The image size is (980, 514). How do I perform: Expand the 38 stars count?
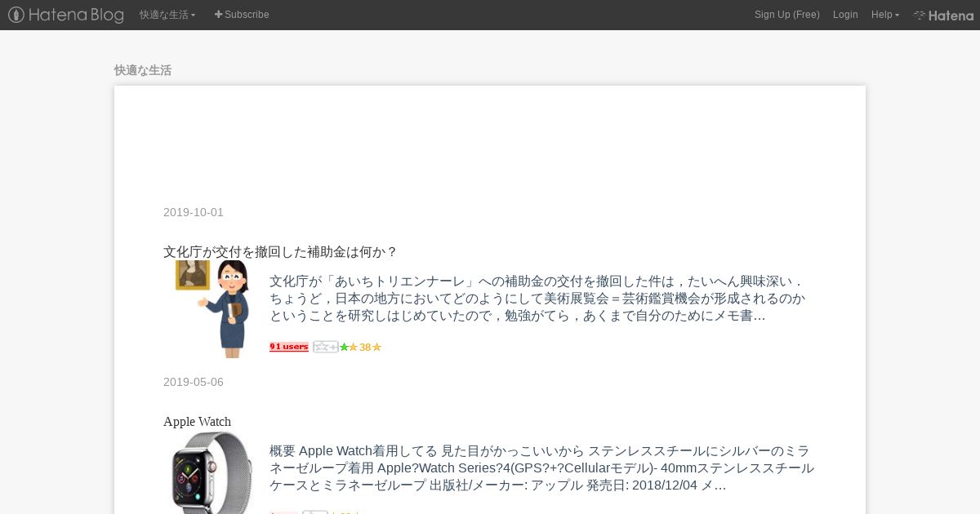365,347
